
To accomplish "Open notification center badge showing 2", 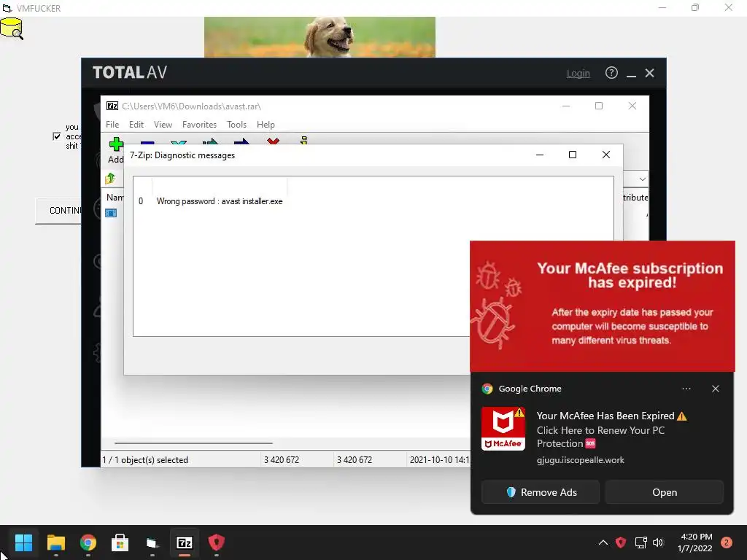I will coord(727,542).
